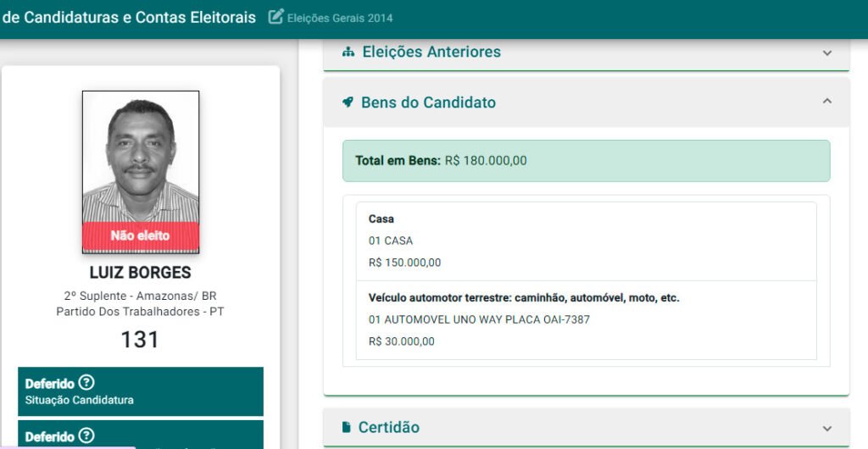
Task: Click the hierarchy icon next to Eleições Anteriores
Action: [348, 53]
